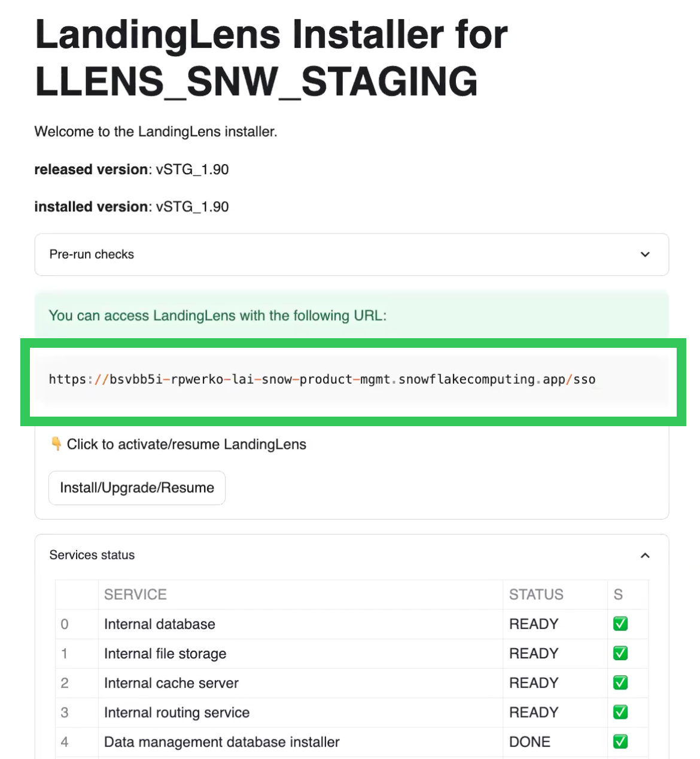Viewport: 700px width, 759px height.
Task: Select the Internal database table row
Action: coord(299,624)
